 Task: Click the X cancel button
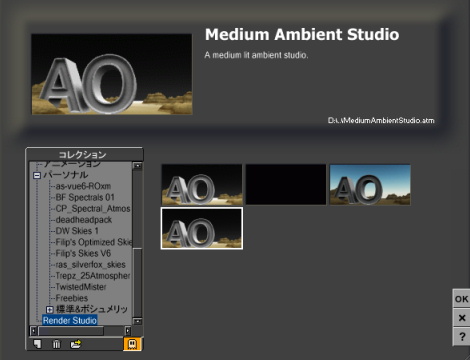click(462, 318)
